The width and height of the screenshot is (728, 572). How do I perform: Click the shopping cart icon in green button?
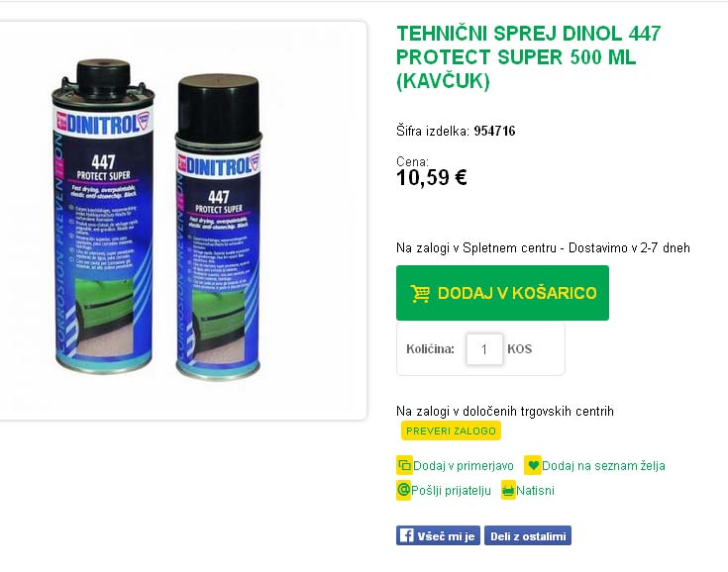pos(420,293)
